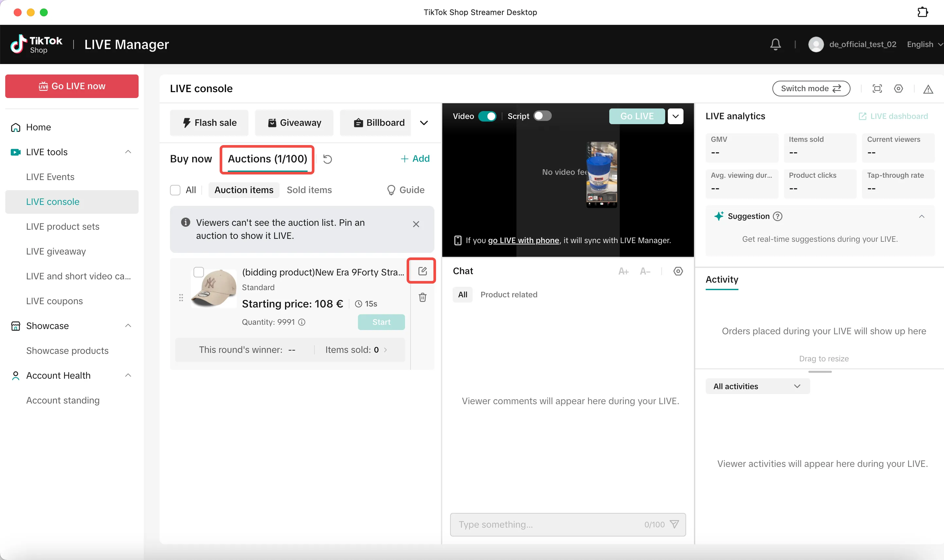Go to Home in sidebar

click(38, 127)
